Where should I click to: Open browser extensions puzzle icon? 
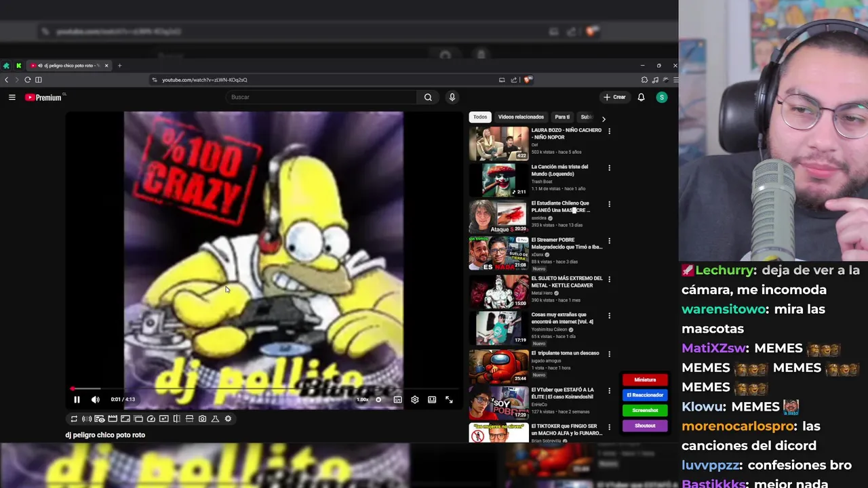pos(644,80)
